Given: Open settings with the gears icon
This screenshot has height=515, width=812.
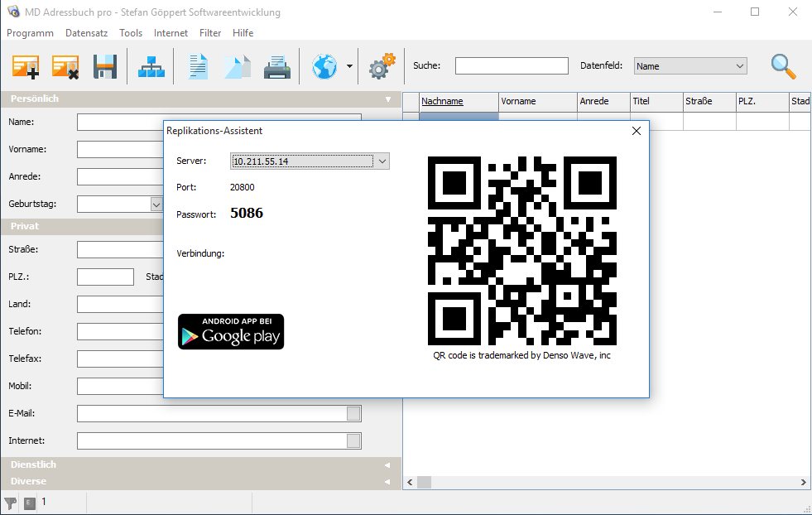Looking at the screenshot, I should point(382,66).
